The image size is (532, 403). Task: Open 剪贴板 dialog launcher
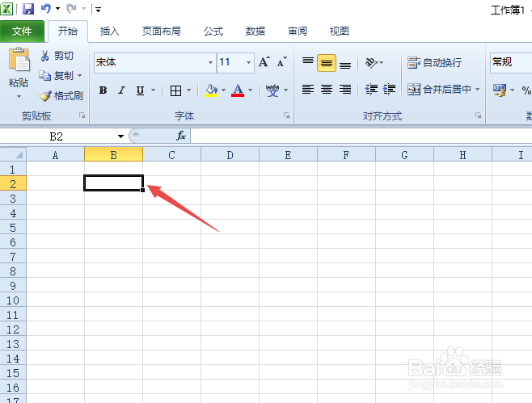[x=82, y=115]
